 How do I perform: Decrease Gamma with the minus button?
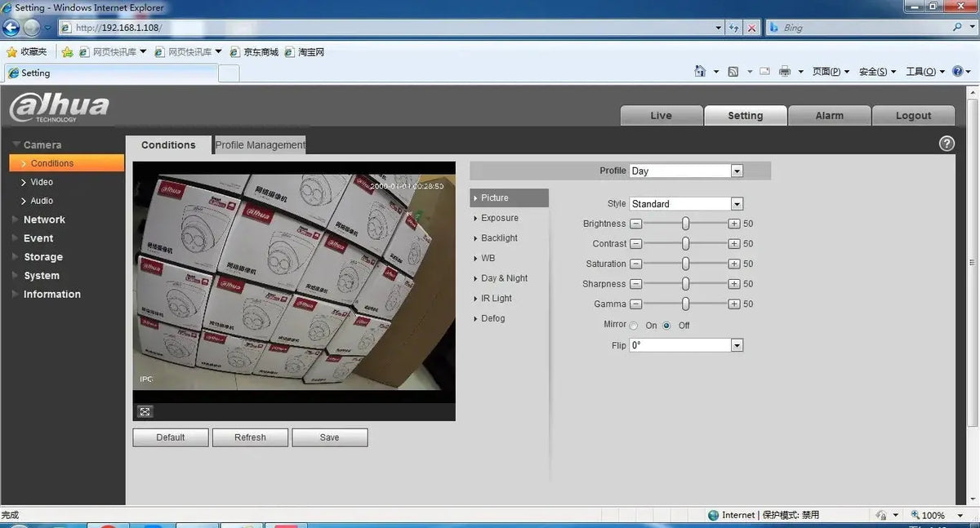tap(636, 304)
